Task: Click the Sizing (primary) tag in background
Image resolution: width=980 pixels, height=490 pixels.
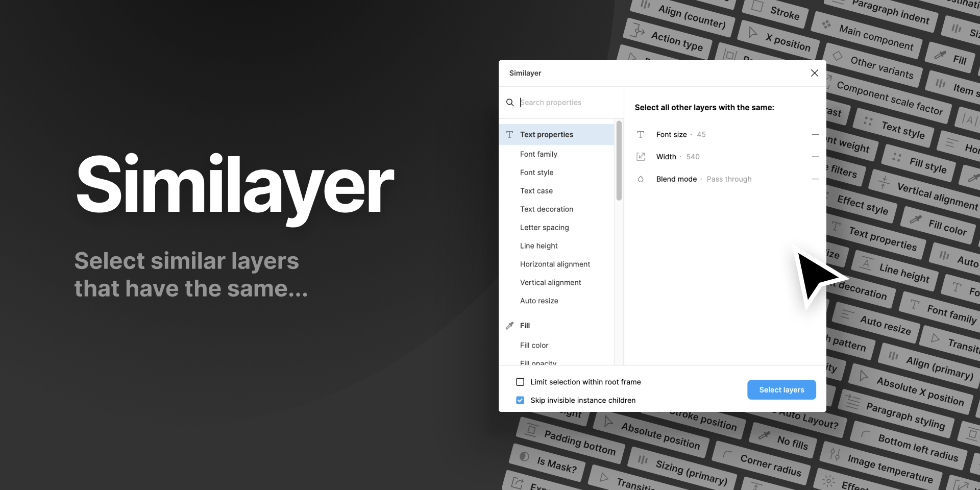Action: click(683, 470)
